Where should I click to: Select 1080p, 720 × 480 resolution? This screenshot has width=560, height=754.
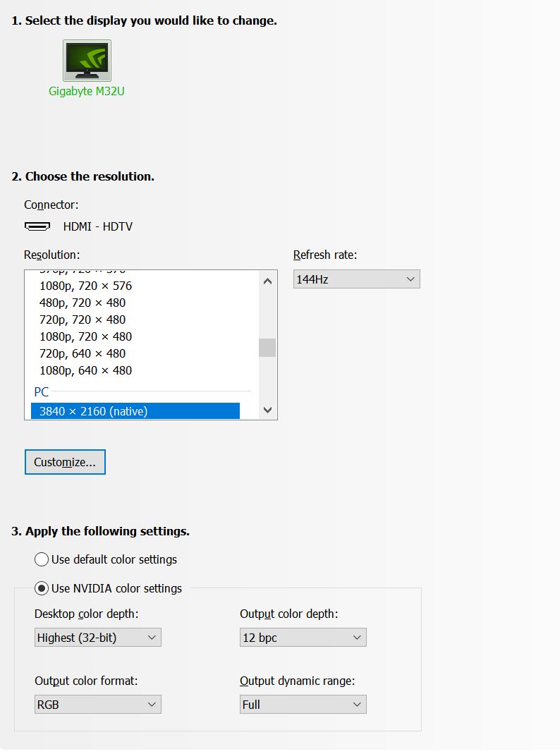click(85, 336)
